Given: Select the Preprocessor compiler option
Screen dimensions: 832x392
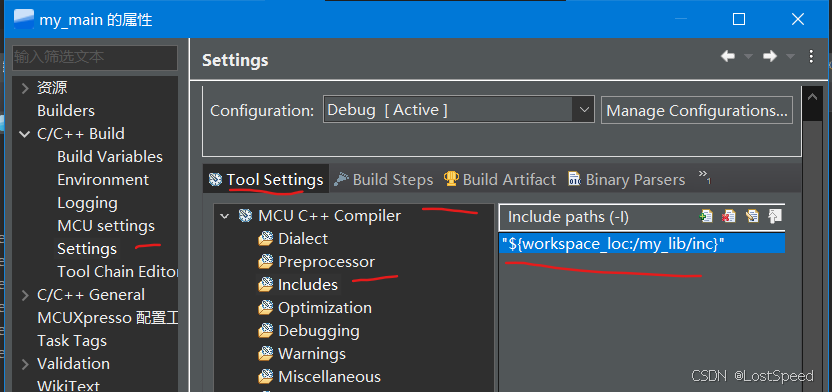Looking at the screenshot, I should tap(326, 262).
